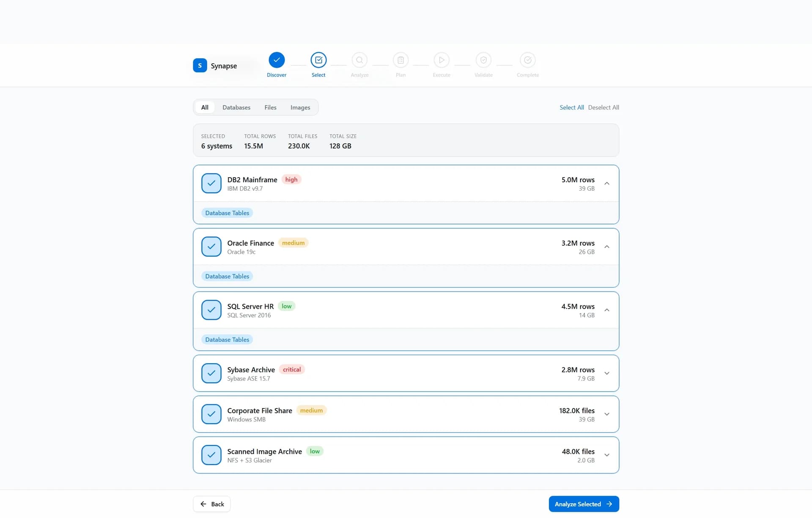
Task: Click the Analyze Selected button
Action: 584,504
